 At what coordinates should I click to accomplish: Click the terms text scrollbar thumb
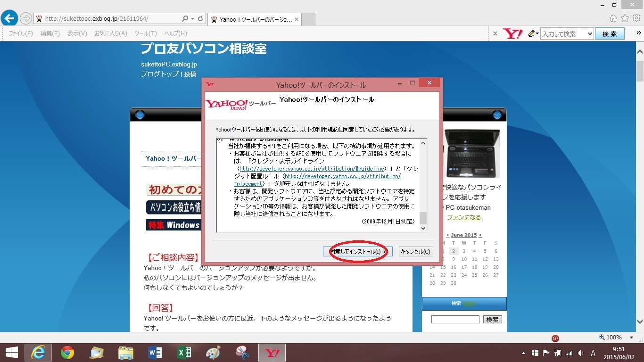[423, 218]
